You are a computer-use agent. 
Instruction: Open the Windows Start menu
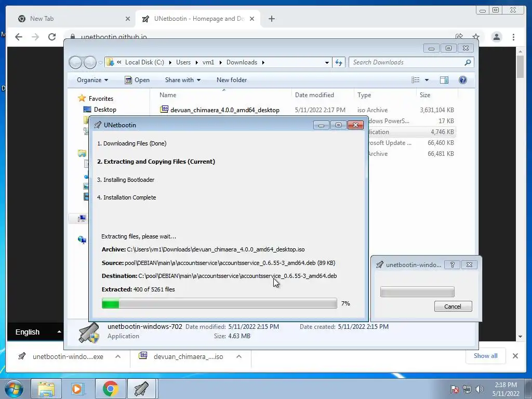coord(14,389)
